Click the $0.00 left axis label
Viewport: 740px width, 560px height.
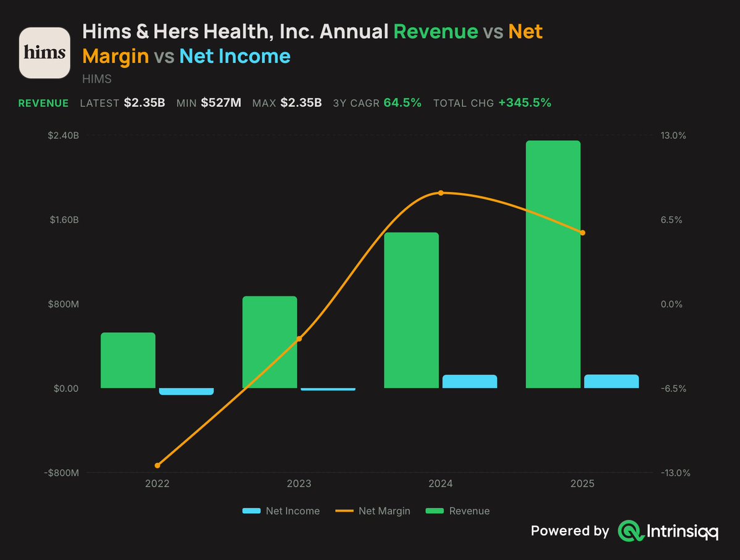pyautogui.click(x=66, y=388)
